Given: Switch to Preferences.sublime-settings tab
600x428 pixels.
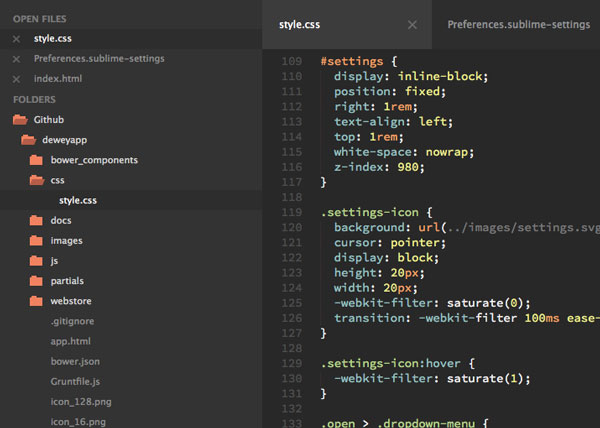Looking at the screenshot, I should point(519,25).
